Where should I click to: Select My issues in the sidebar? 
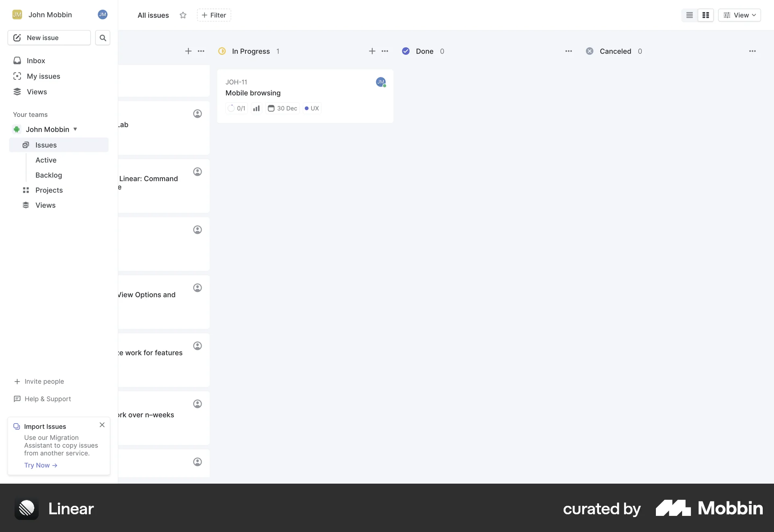pos(43,76)
